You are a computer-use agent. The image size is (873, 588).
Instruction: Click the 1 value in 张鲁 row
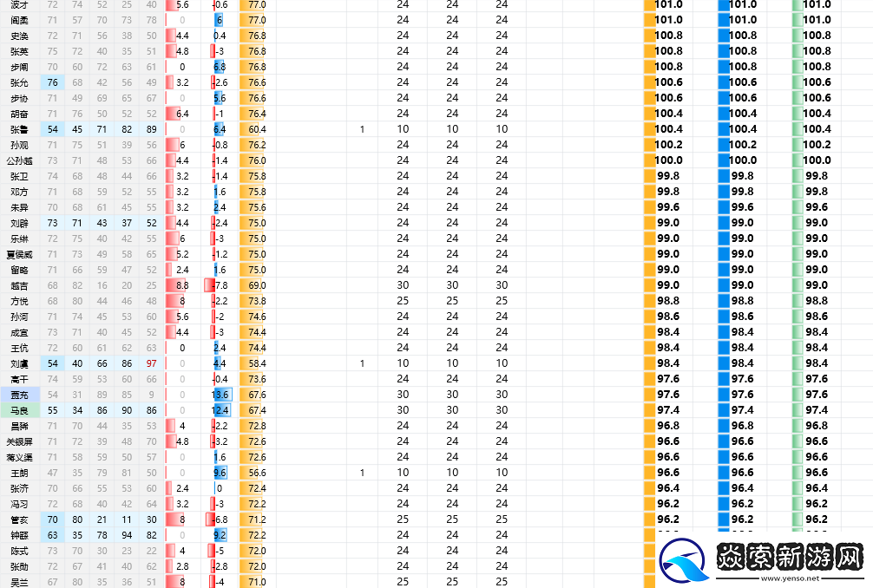[x=362, y=129]
